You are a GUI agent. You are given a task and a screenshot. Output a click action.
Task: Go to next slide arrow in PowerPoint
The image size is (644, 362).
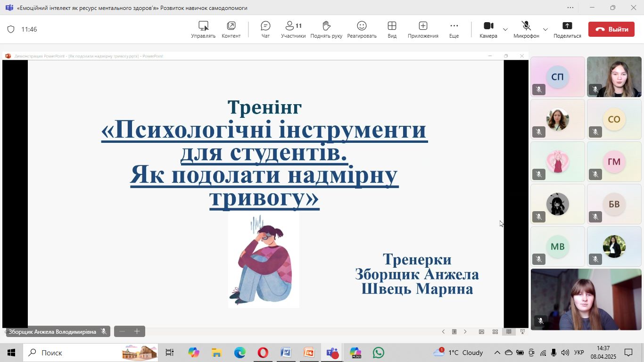pyautogui.click(x=465, y=332)
